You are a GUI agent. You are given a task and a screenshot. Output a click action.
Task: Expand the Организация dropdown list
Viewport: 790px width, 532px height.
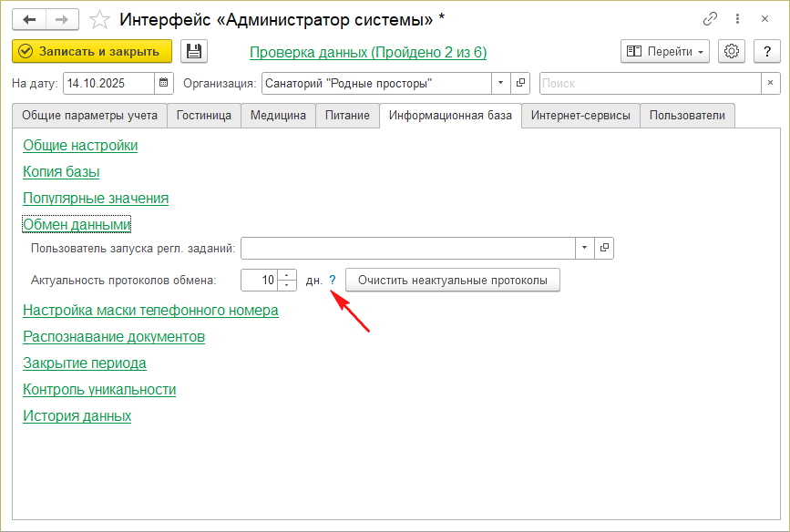click(x=501, y=84)
